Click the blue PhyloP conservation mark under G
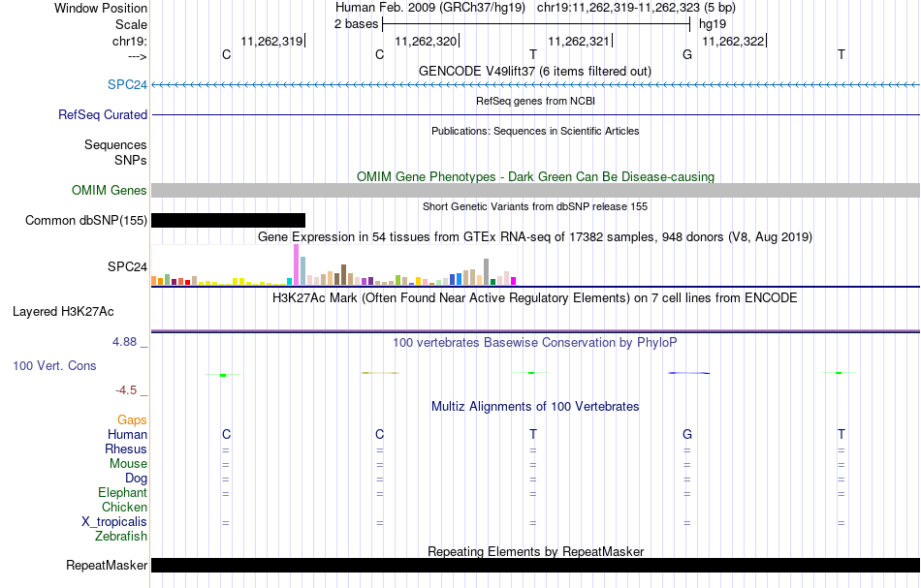Screen dimensions: 921x588 [689, 373]
